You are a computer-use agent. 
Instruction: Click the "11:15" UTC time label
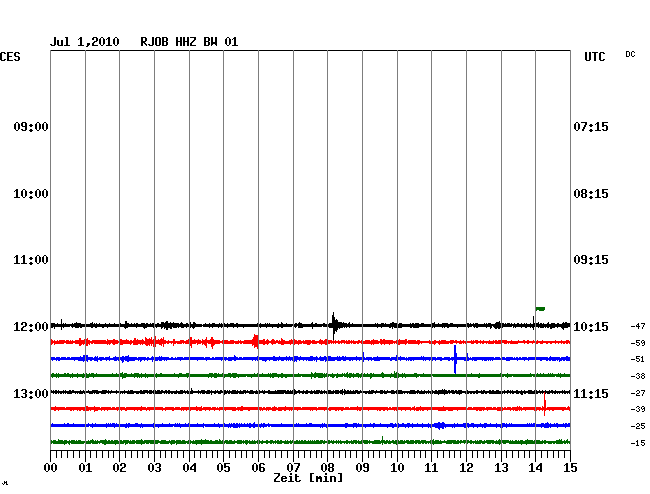[x=591, y=393]
